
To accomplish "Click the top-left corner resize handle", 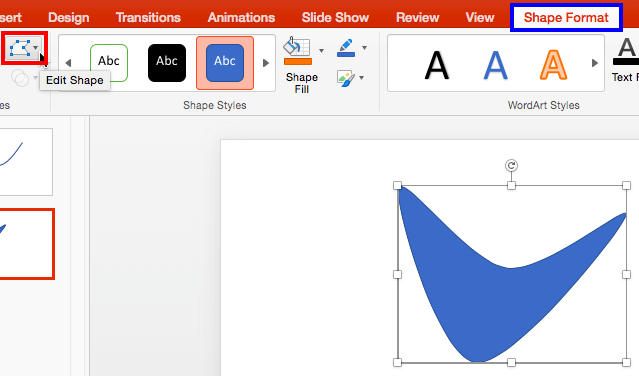I will (x=397, y=186).
